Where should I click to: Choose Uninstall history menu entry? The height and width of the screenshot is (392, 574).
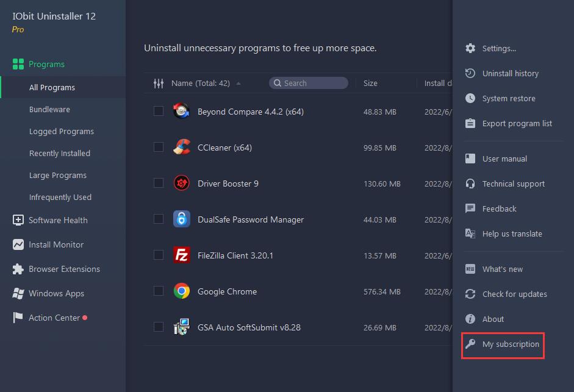[x=511, y=74]
